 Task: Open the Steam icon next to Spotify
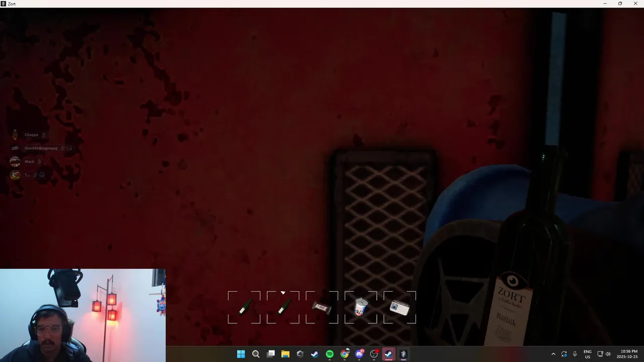click(x=315, y=354)
